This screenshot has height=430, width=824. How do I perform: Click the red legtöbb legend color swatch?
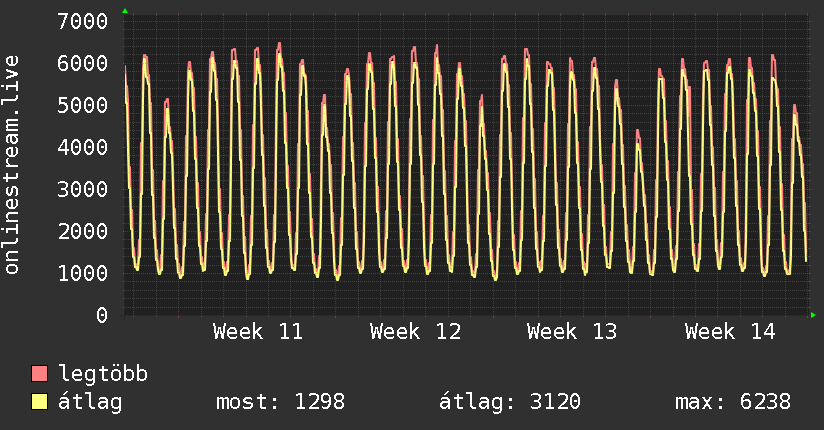(40, 374)
